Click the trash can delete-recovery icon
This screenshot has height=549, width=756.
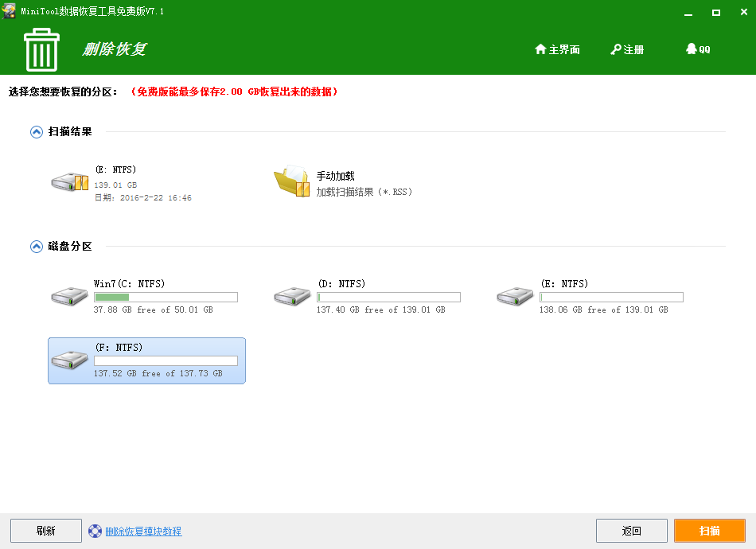[41, 49]
